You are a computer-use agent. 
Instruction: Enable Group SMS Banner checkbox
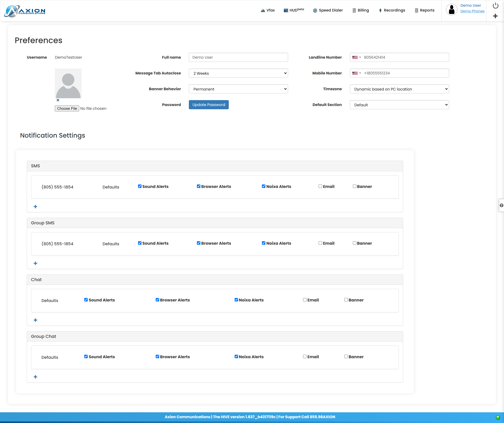(354, 243)
